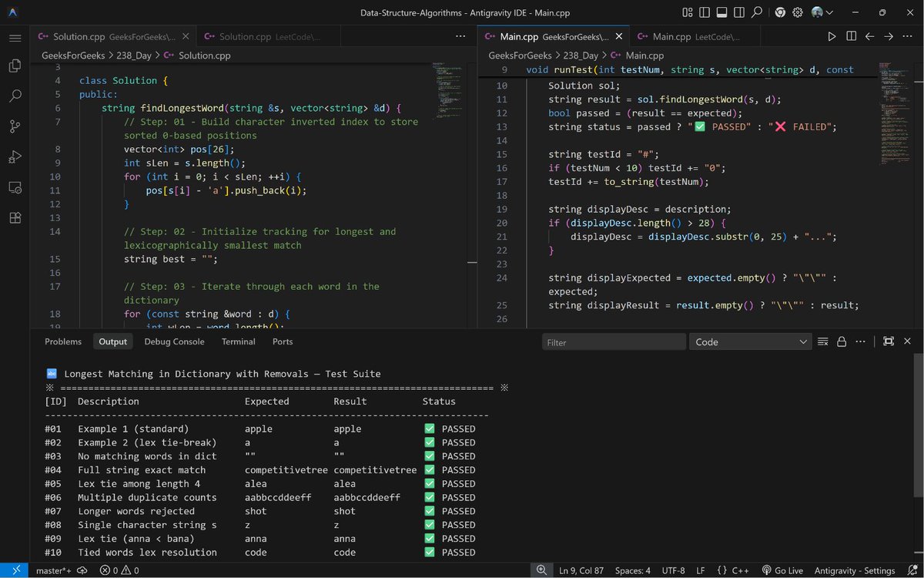Open the Problems panel tab
This screenshot has width=924, height=578.
(x=63, y=341)
